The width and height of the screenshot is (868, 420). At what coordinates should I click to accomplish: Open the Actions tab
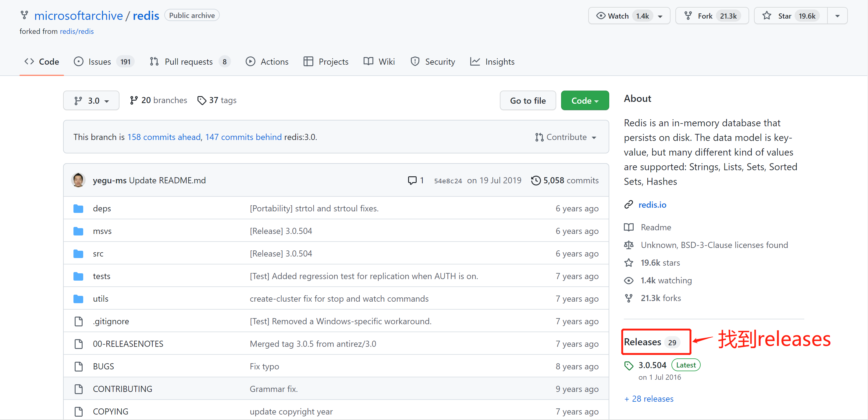(267, 62)
